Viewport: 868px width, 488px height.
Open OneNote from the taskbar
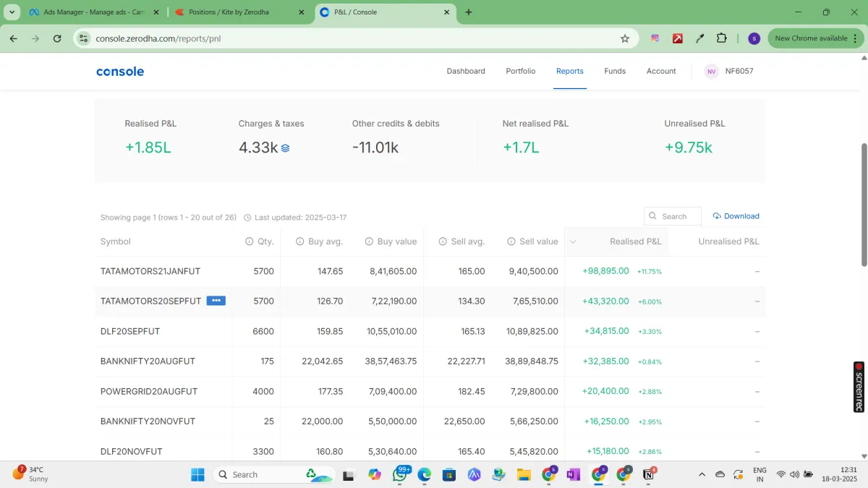574,474
